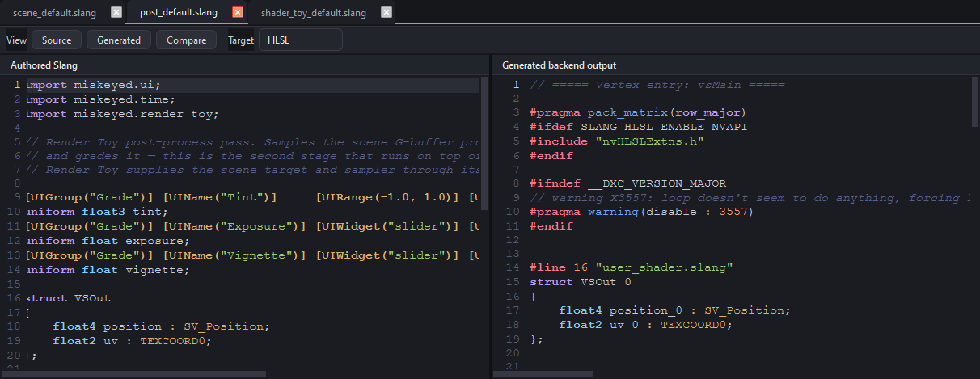
Task: Click '#ifndef __DXC_VERSION_MAJOR' line
Action: click(627, 183)
